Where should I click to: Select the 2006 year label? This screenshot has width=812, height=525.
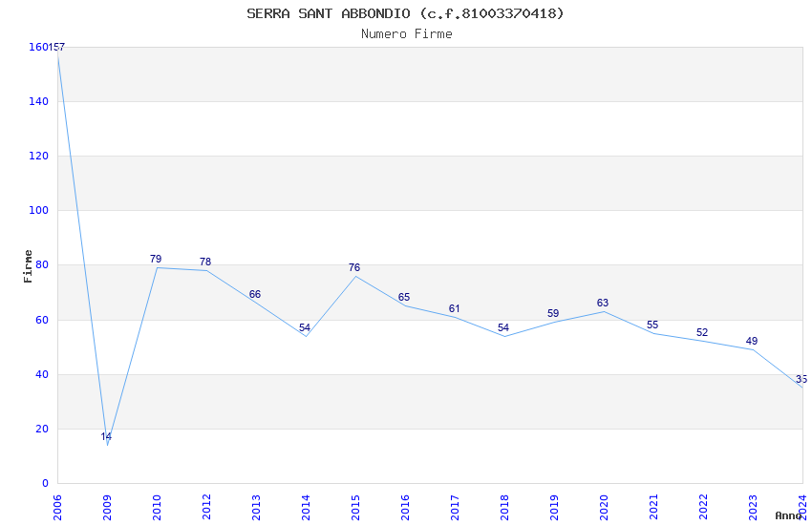click(57, 507)
